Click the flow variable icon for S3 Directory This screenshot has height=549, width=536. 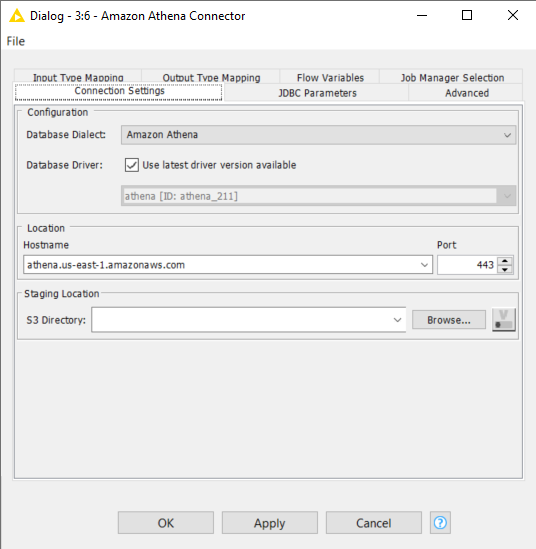tap(504, 319)
